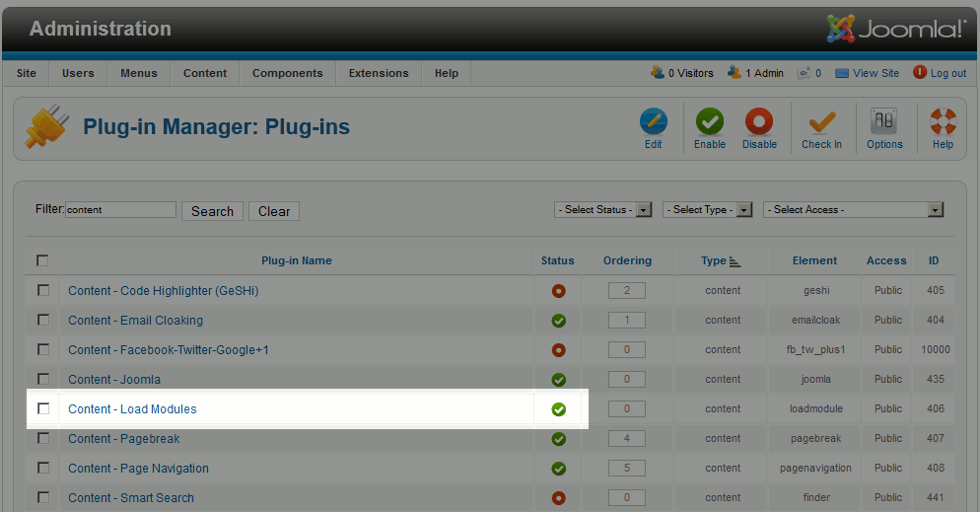The width and height of the screenshot is (980, 512).
Task: Click the ordering field of Email Cloaking row
Action: 627,320
